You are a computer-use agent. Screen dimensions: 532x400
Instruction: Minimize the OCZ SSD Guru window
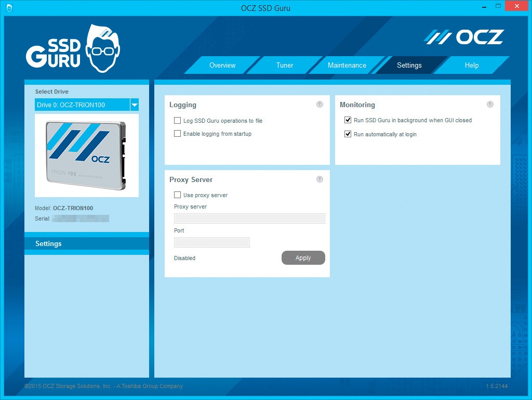tap(484, 6)
